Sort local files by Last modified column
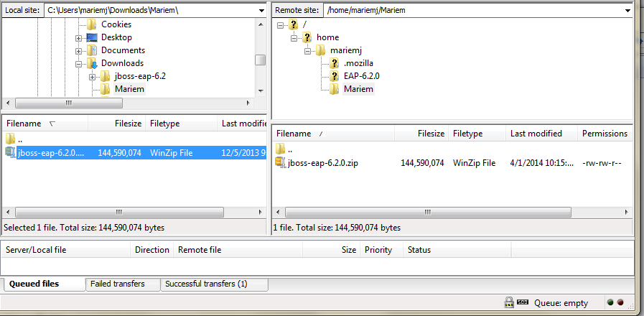This screenshot has width=644, height=316. click(242, 124)
